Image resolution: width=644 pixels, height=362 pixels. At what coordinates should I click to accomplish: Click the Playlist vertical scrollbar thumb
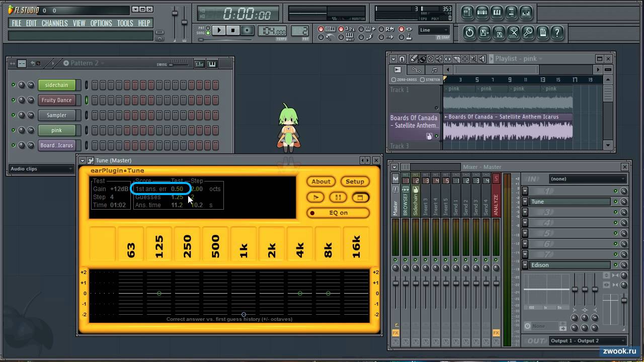pos(608,94)
